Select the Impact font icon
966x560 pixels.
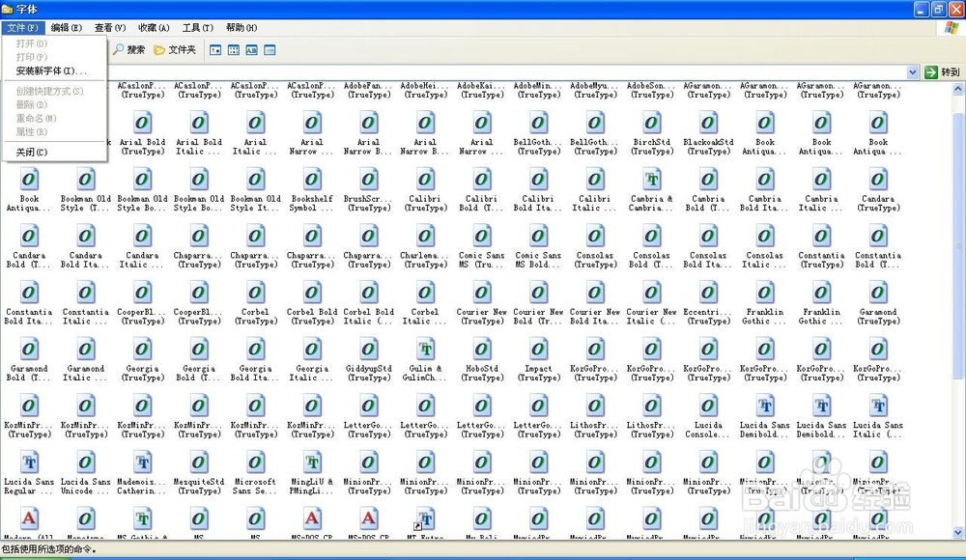tap(538, 349)
